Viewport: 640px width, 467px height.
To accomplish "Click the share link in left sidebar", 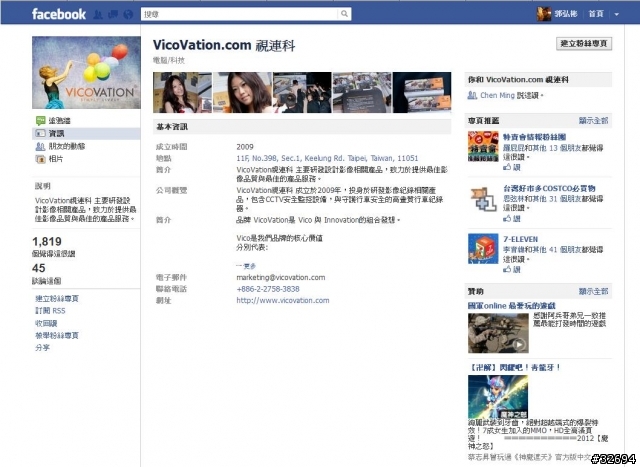I will [42, 348].
